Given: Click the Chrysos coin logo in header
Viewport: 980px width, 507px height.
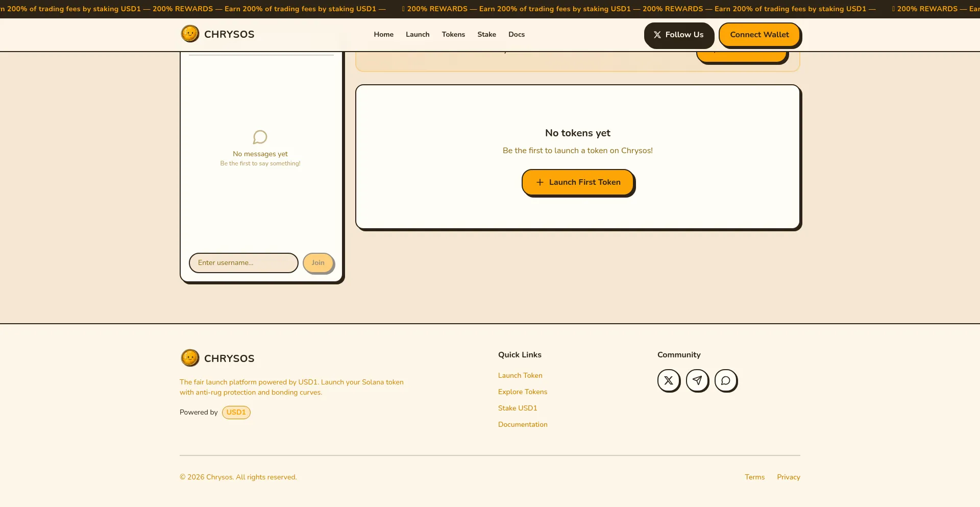Looking at the screenshot, I should click(190, 34).
